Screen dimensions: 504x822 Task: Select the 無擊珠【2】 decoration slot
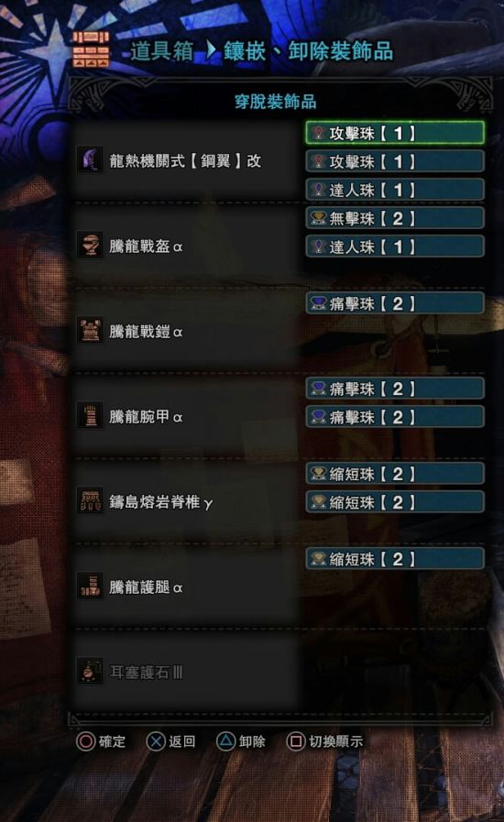pos(394,218)
